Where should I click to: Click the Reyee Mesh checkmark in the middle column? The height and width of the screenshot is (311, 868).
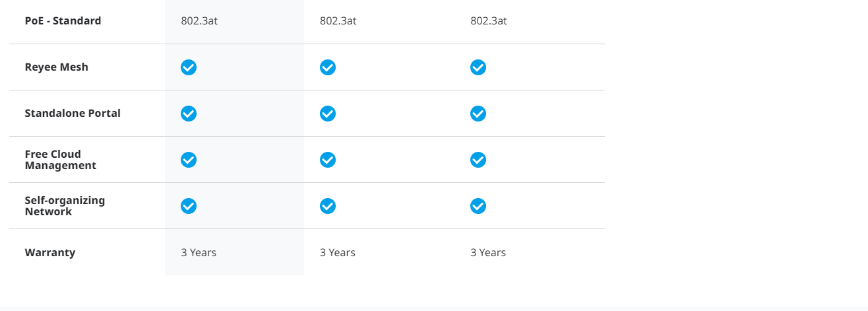coord(328,67)
